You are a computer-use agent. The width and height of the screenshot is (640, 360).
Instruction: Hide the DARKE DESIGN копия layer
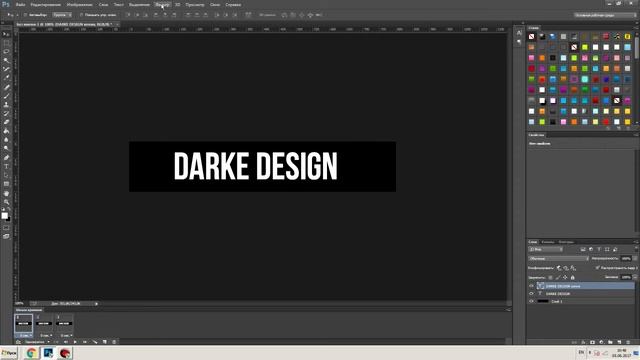531,286
